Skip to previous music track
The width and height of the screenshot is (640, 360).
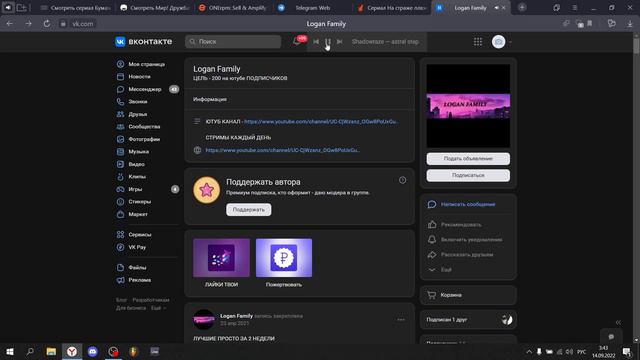click(316, 42)
